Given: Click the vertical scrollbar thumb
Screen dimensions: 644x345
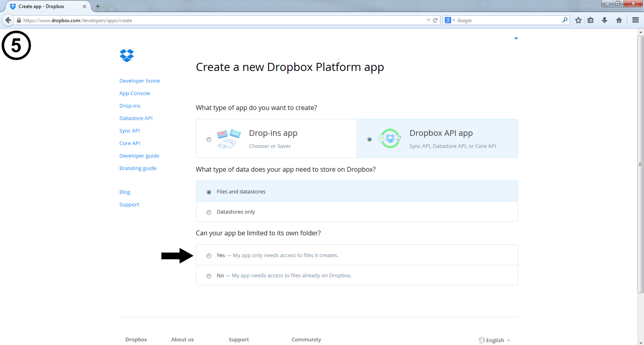Looking at the screenshot, I should pos(641,164).
